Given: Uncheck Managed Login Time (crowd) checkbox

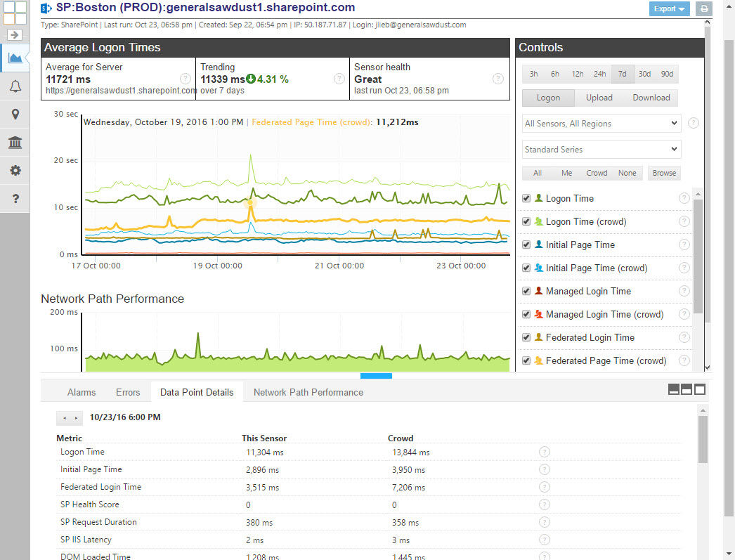Looking at the screenshot, I should coord(526,314).
